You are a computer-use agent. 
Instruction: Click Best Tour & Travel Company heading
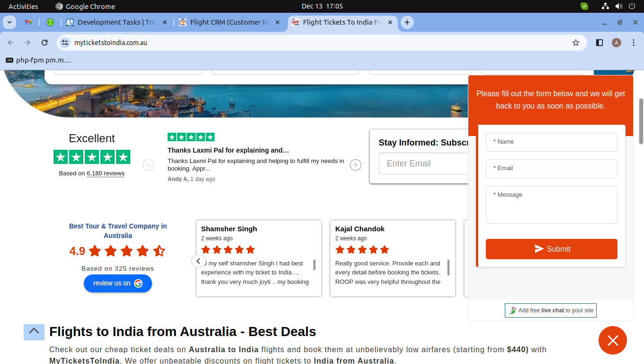click(x=118, y=231)
